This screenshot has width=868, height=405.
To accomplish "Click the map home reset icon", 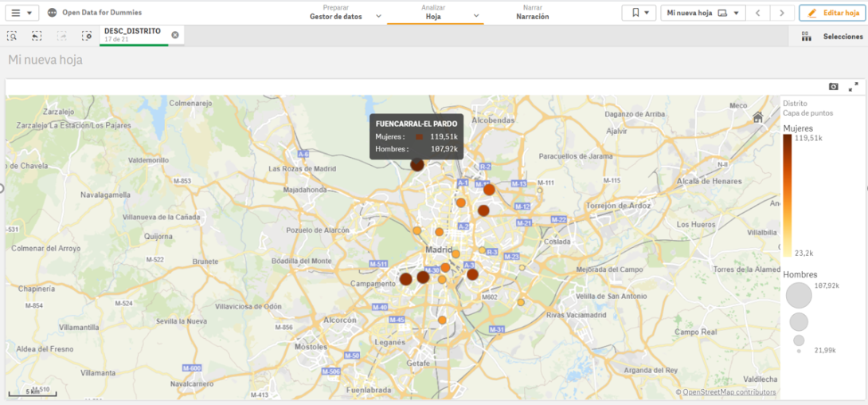I will (x=758, y=117).
